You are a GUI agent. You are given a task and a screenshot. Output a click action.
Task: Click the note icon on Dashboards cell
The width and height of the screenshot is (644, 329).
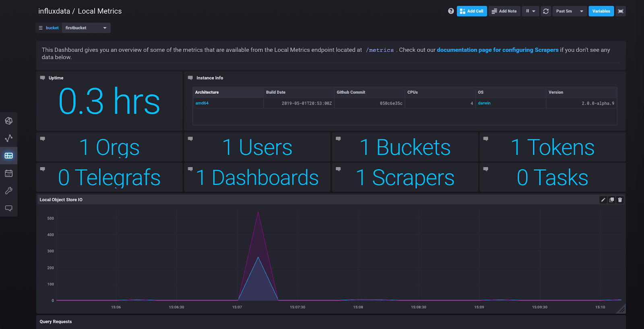pos(190,169)
